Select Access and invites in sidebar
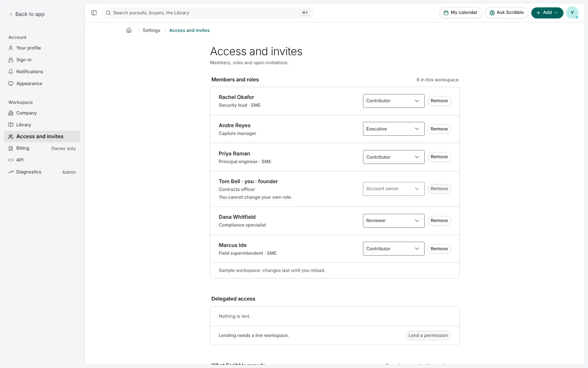The width and height of the screenshot is (588, 368). (42, 137)
